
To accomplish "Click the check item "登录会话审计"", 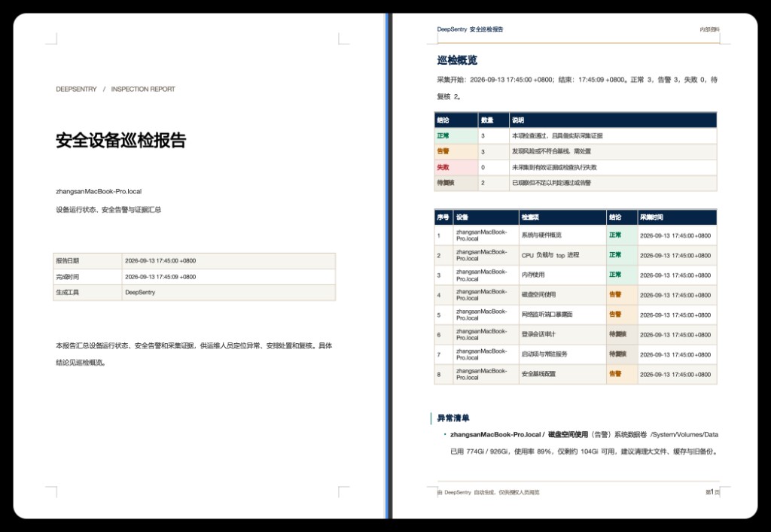I will click(538, 335).
